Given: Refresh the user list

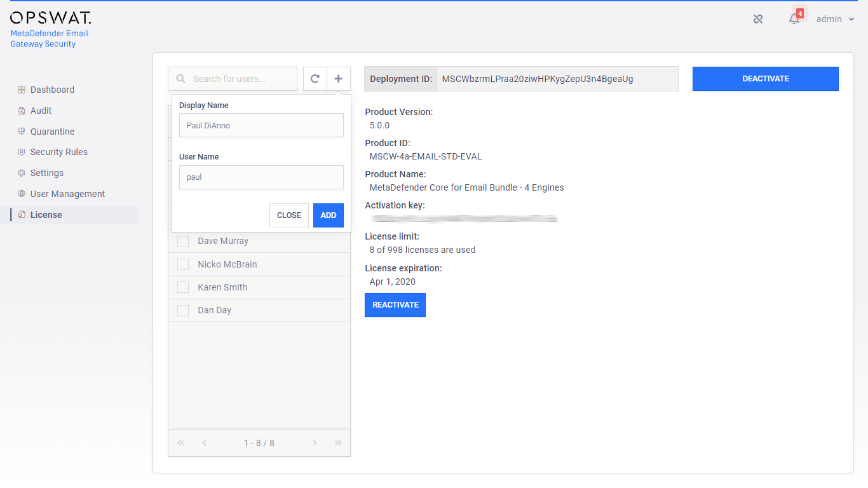Looking at the screenshot, I should [x=315, y=79].
